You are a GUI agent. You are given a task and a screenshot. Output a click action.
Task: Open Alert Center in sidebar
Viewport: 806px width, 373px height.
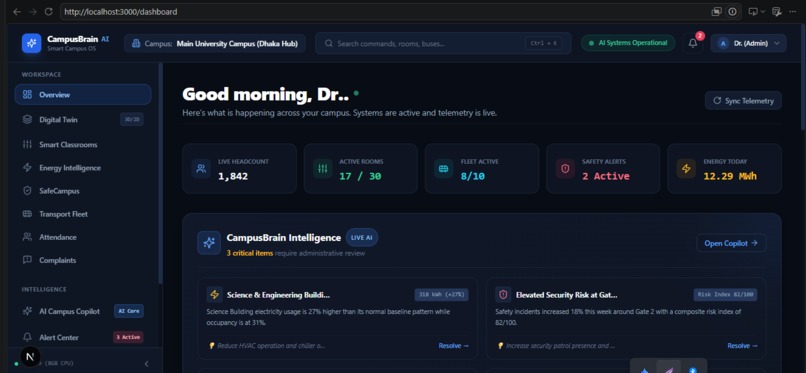pos(83,338)
